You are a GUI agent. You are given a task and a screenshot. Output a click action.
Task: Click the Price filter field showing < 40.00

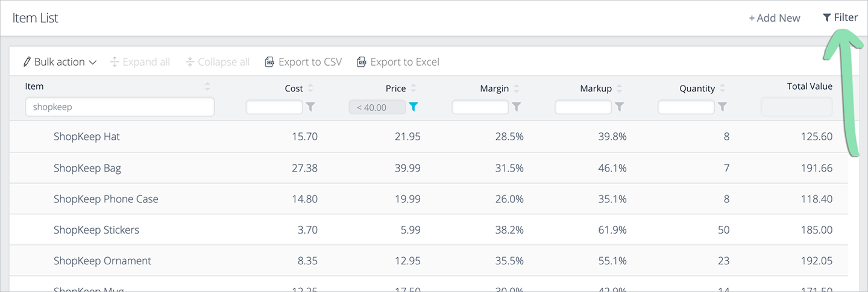pos(377,107)
